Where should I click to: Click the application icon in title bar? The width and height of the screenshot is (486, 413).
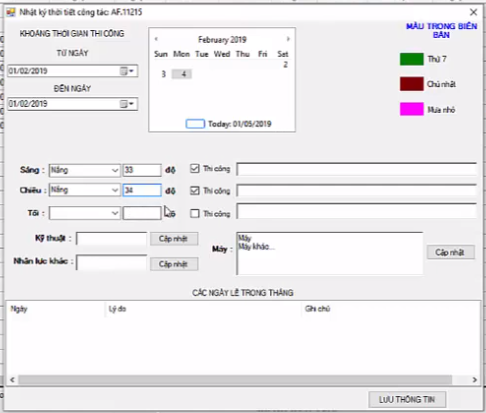(x=11, y=12)
